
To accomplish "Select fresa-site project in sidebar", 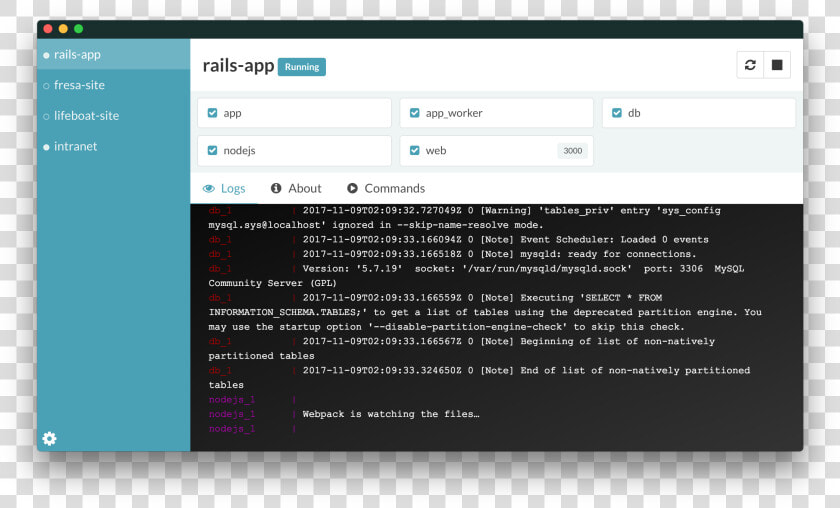I will point(114,85).
